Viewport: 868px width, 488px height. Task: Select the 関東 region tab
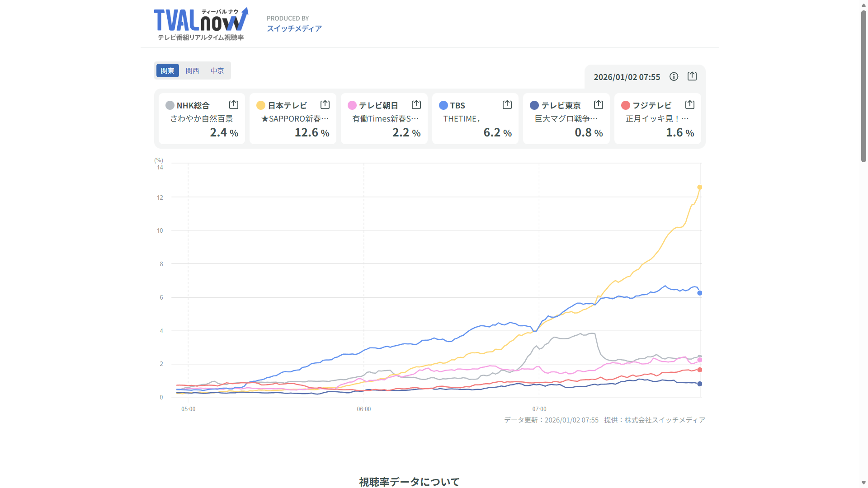(167, 71)
